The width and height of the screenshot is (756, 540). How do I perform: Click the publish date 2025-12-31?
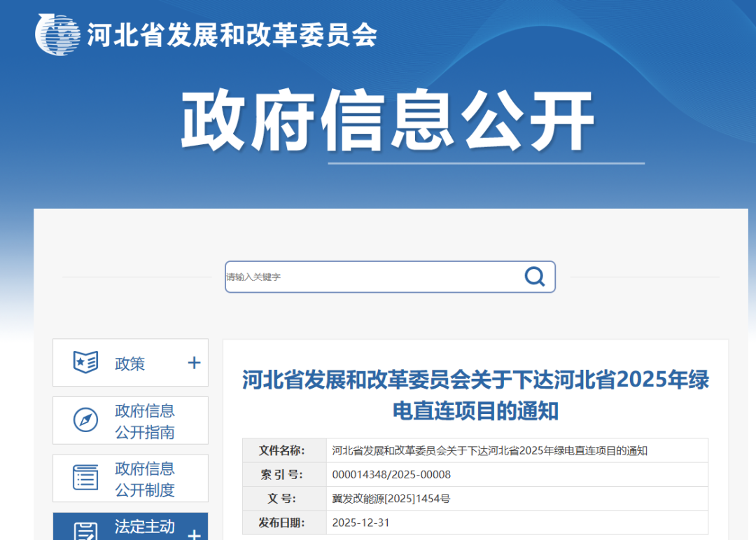point(361,522)
